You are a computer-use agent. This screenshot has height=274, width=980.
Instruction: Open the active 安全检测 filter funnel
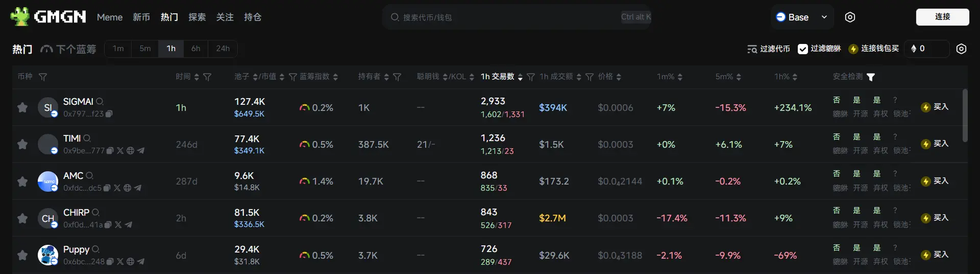click(x=871, y=77)
